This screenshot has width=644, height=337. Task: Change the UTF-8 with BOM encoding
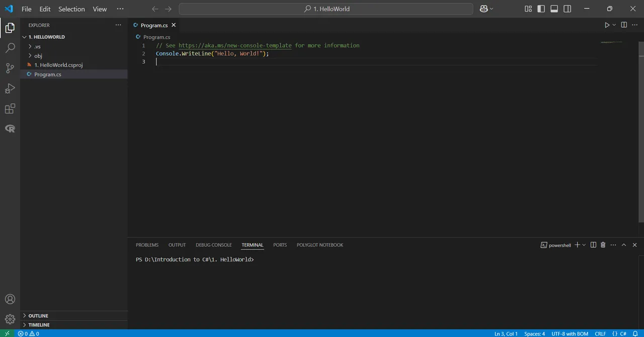(570, 333)
